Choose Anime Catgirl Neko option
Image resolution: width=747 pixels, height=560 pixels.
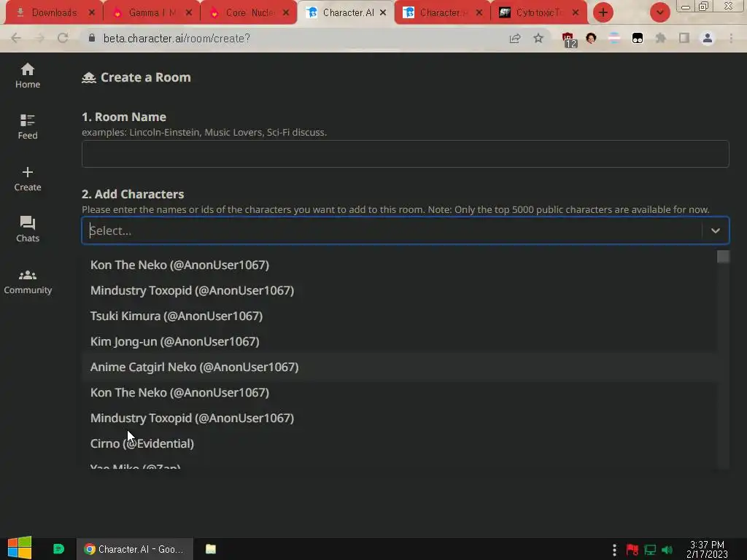399,367
